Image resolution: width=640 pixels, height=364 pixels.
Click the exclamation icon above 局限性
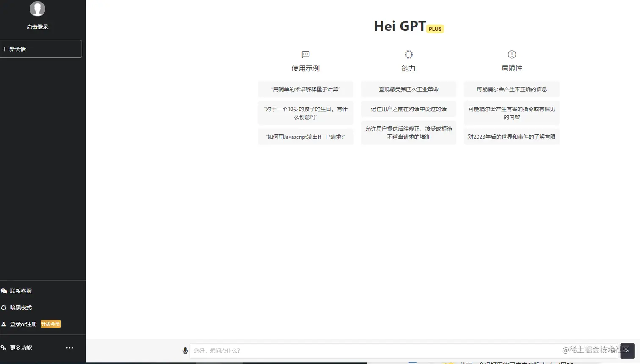[512, 55]
